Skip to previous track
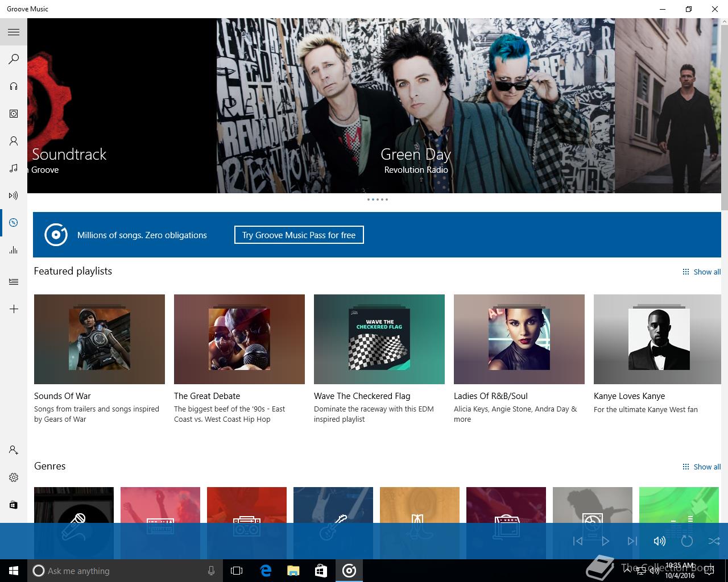The image size is (728, 582). (578, 541)
